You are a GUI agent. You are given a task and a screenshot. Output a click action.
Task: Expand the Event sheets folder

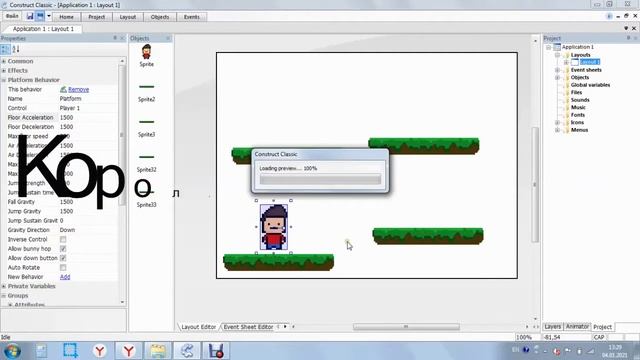pyautogui.click(x=558, y=70)
